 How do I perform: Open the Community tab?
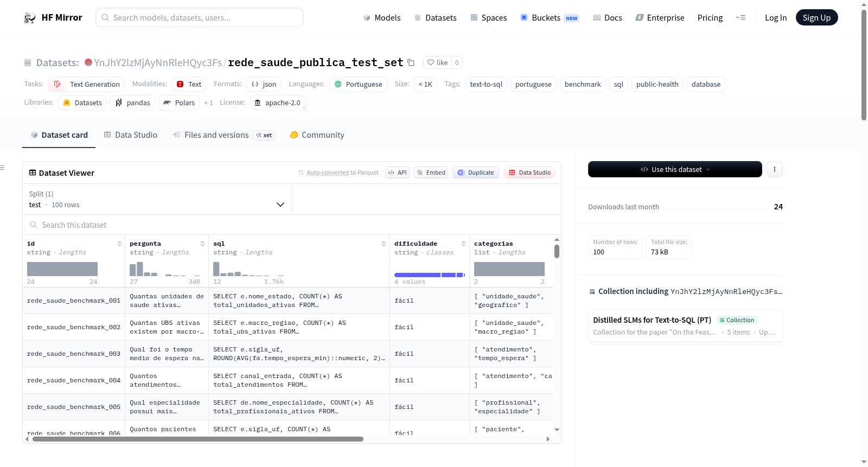[317, 135]
